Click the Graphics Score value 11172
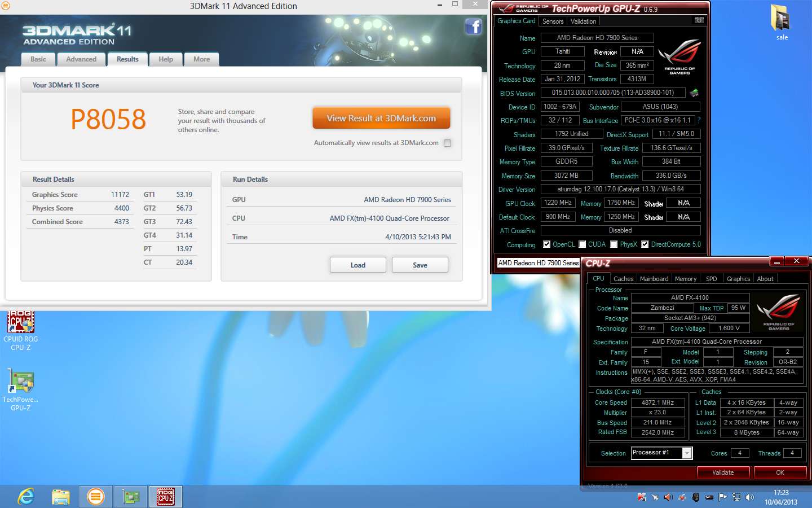This screenshot has height=508, width=812. coord(120,195)
